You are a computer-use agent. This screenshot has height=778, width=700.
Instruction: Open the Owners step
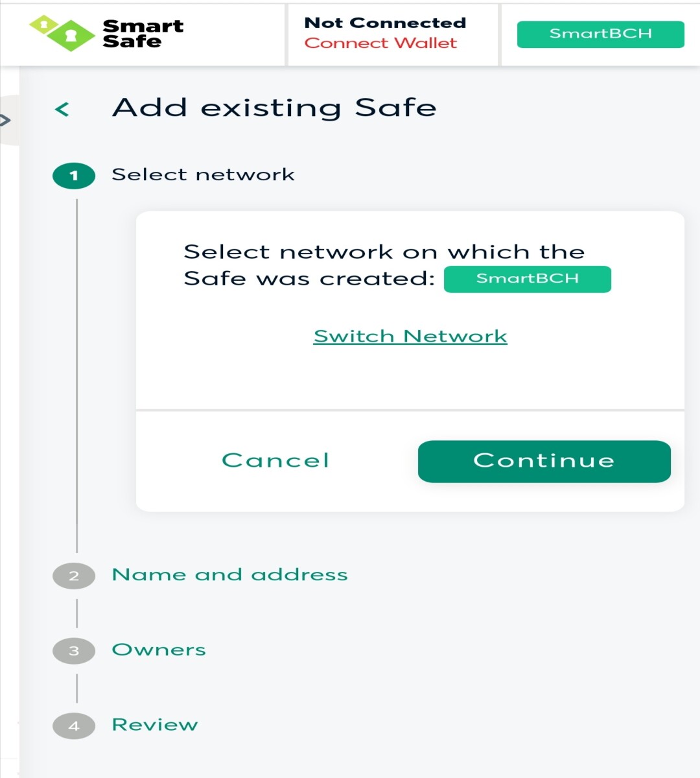[x=159, y=650]
